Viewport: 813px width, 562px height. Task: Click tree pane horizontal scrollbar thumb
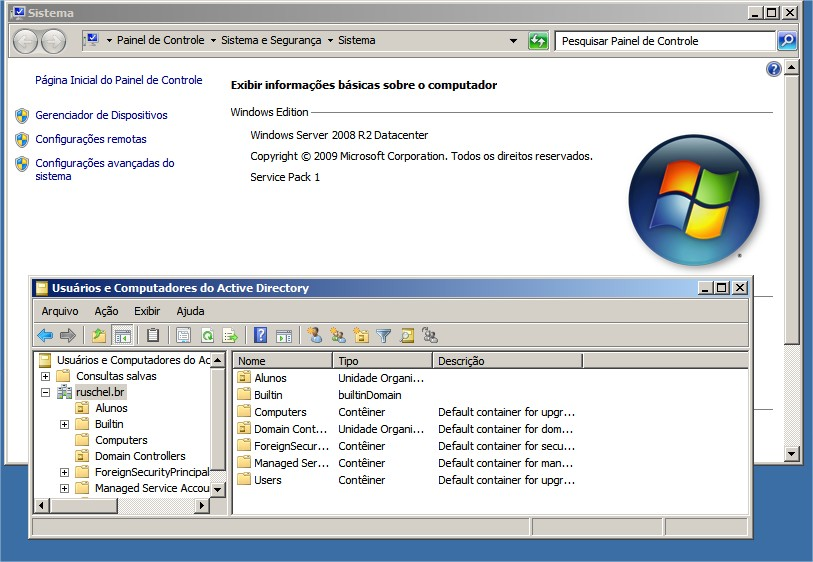[x=84, y=505]
